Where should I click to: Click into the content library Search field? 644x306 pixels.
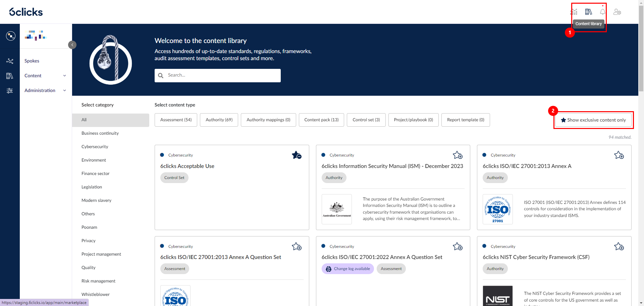point(218,76)
